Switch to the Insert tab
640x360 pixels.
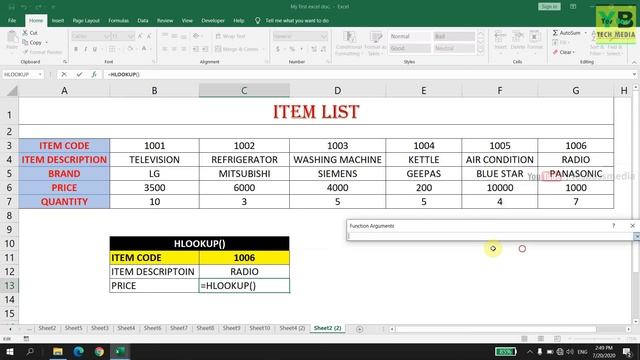click(x=58, y=20)
